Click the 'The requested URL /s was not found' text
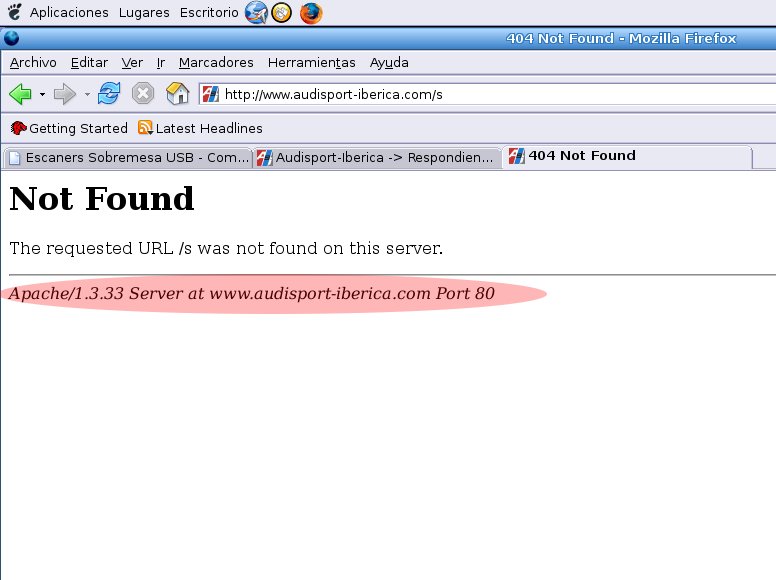This screenshot has width=776, height=580. click(x=226, y=248)
